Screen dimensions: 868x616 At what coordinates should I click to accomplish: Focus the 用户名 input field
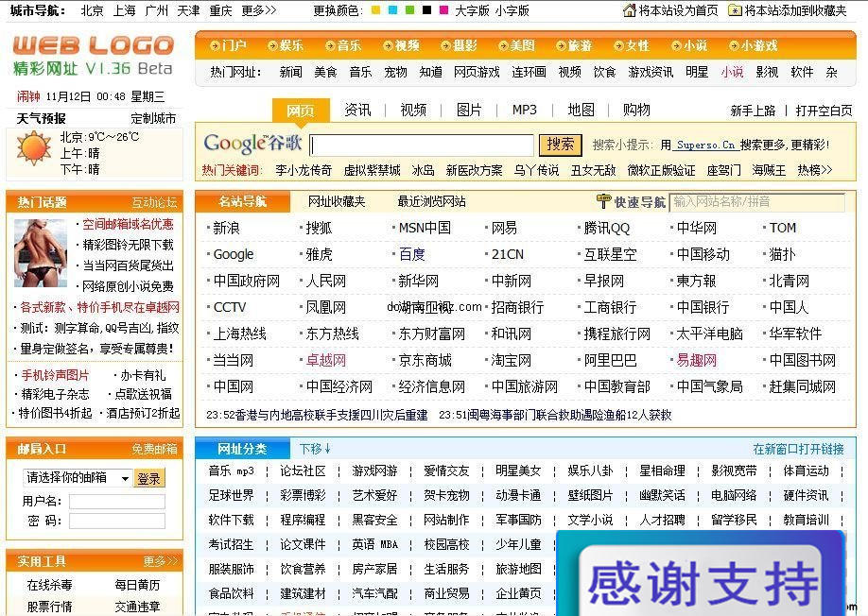(117, 502)
